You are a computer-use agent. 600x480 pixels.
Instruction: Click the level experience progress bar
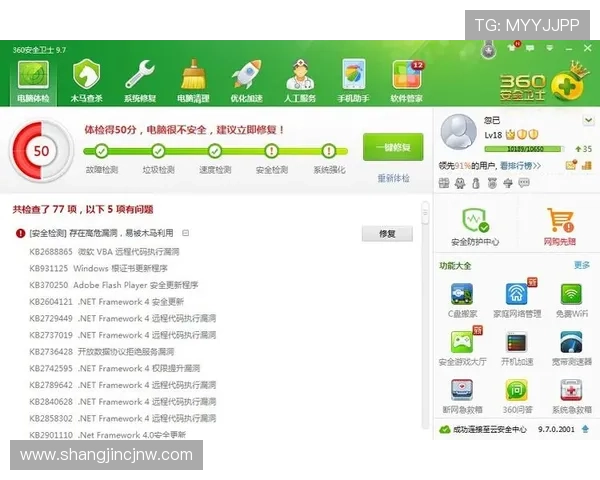click(x=524, y=149)
